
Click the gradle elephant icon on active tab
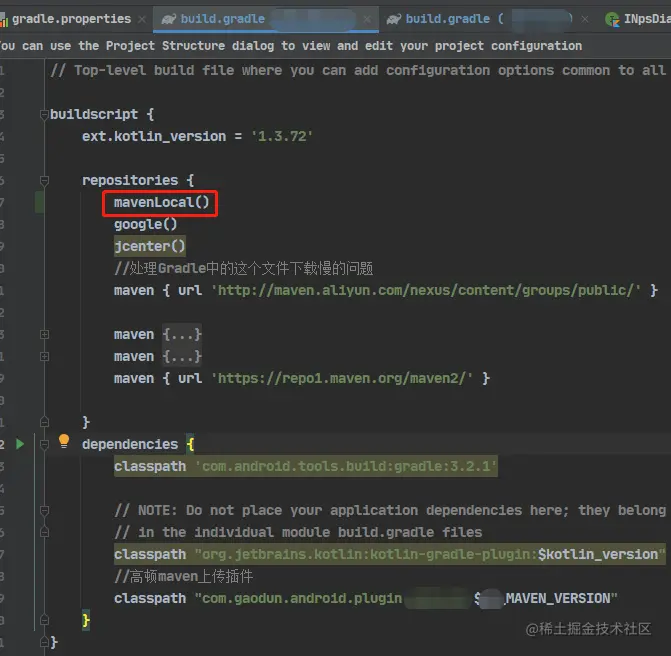[x=169, y=19]
